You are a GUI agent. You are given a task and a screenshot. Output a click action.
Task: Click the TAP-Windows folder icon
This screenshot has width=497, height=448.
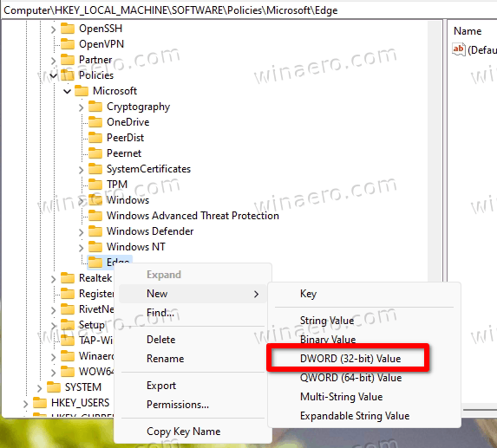tap(68, 340)
